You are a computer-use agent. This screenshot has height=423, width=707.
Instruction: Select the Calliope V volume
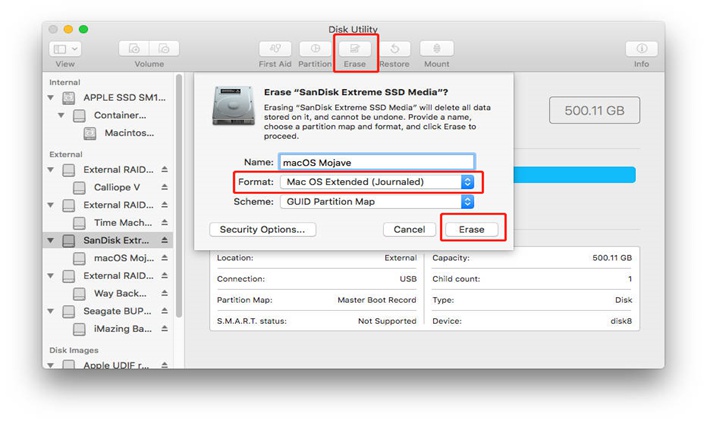point(106,187)
